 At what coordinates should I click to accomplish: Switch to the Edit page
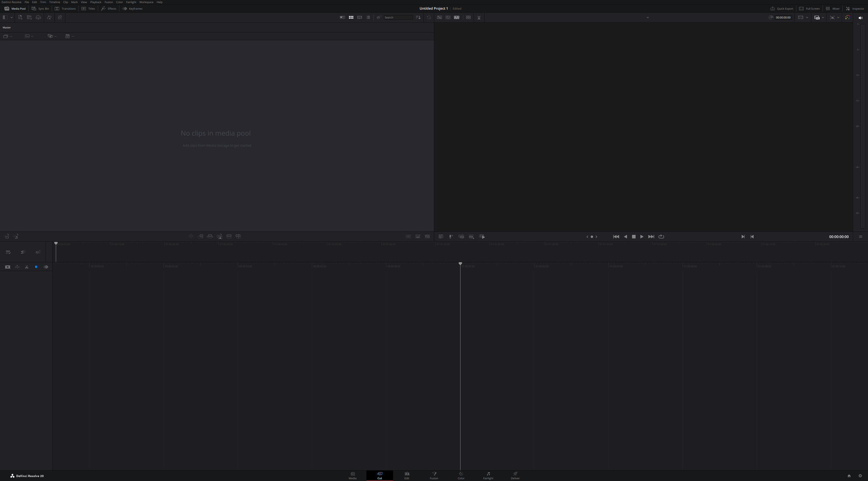[x=407, y=476]
